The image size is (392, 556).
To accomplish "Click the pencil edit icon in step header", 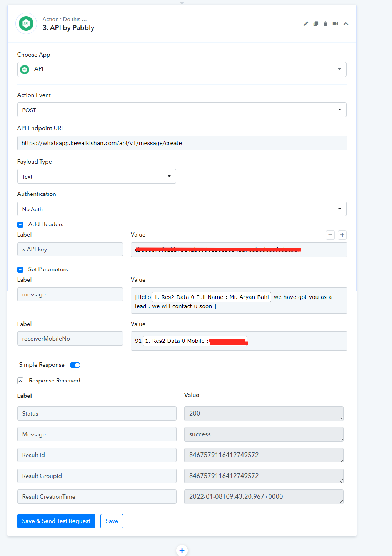I will pos(306,24).
